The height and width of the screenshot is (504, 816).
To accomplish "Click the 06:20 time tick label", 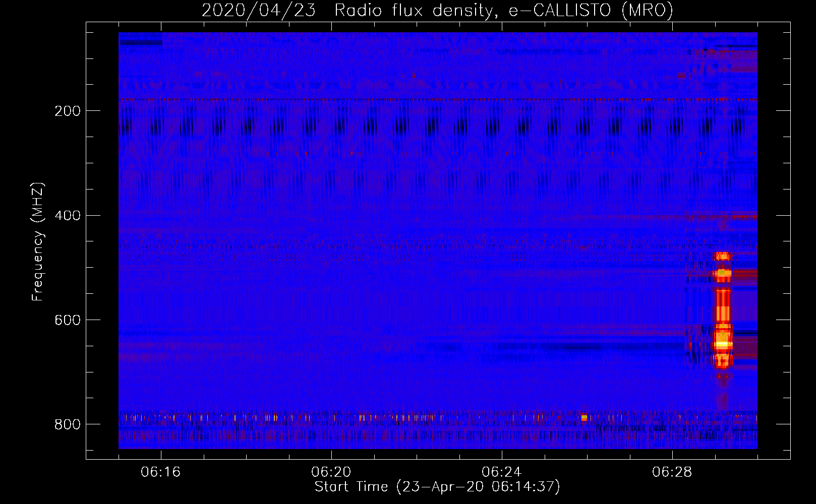I will [x=331, y=472].
